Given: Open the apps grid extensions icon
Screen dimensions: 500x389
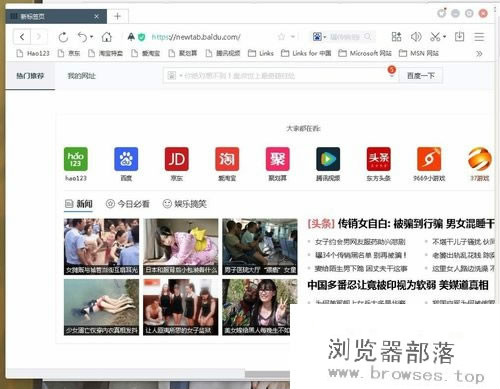Looking at the screenshot, I should click(396, 37).
